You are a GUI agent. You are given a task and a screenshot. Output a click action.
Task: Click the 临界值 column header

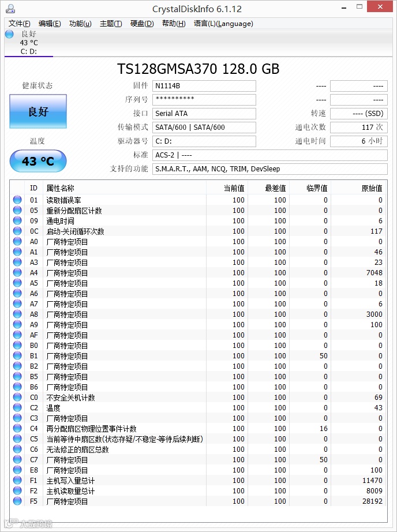pyautogui.click(x=310, y=188)
